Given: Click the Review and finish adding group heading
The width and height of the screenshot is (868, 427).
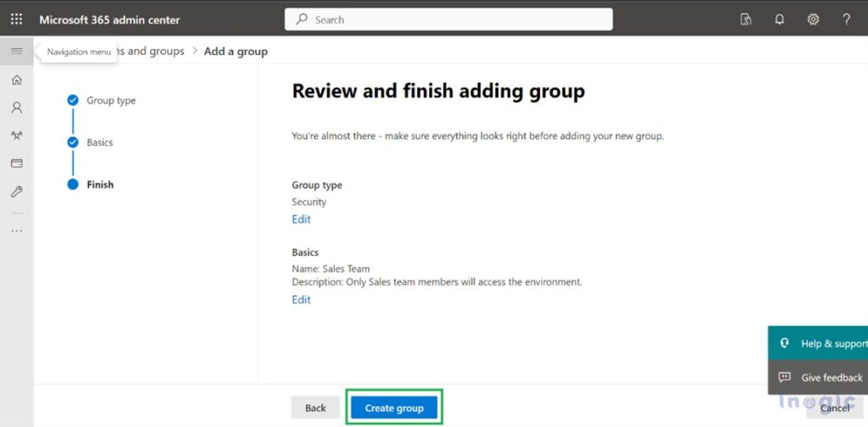Looking at the screenshot, I should (x=438, y=91).
